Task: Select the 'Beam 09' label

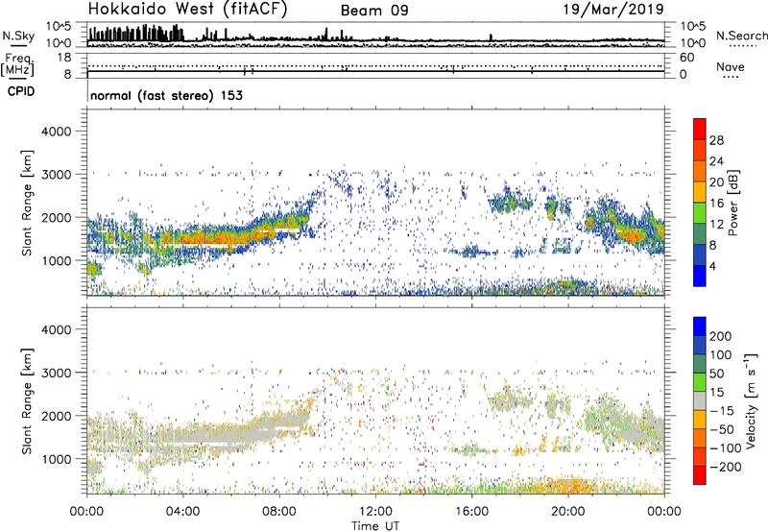Action: coord(374,11)
